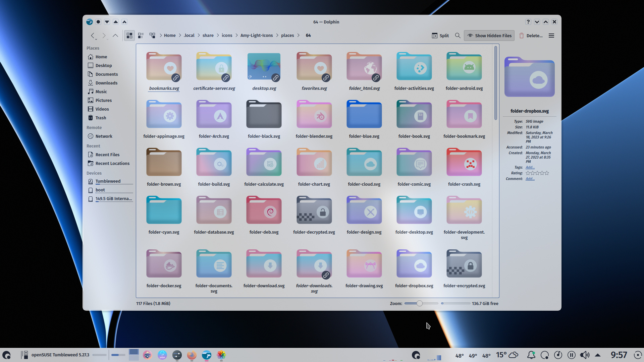Open application launcher in taskbar
The image size is (644, 362).
click(x=6, y=355)
